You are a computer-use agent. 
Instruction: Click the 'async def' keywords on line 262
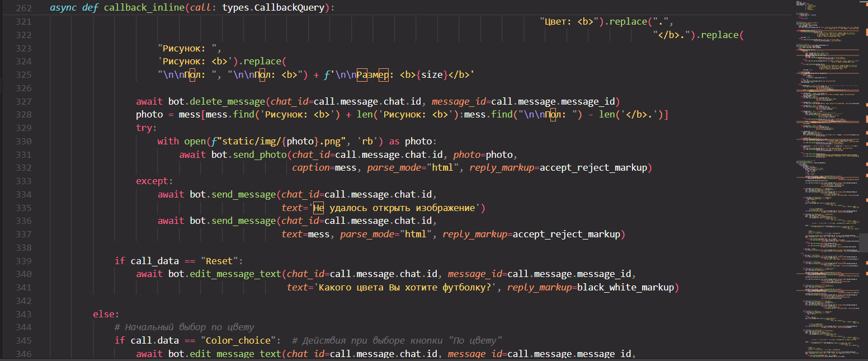point(74,8)
